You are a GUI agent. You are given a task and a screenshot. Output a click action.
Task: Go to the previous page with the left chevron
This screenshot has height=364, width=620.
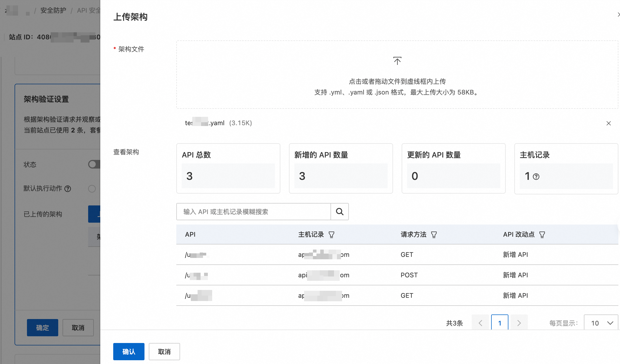pyautogui.click(x=480, y=323)
